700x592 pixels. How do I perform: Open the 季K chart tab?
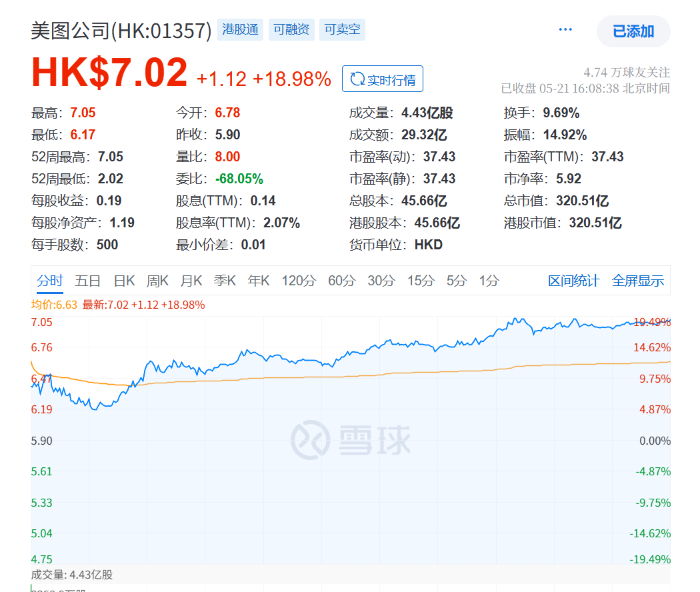point(225,281)
